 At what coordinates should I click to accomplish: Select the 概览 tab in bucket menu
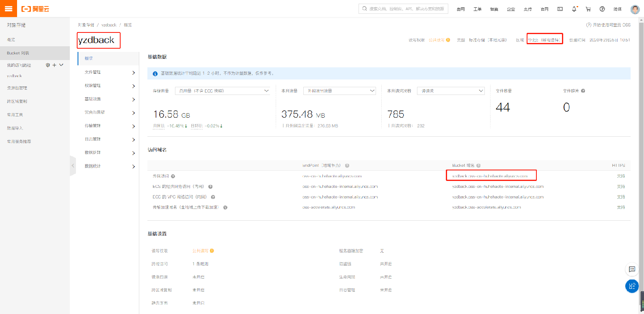click(108, 58)
